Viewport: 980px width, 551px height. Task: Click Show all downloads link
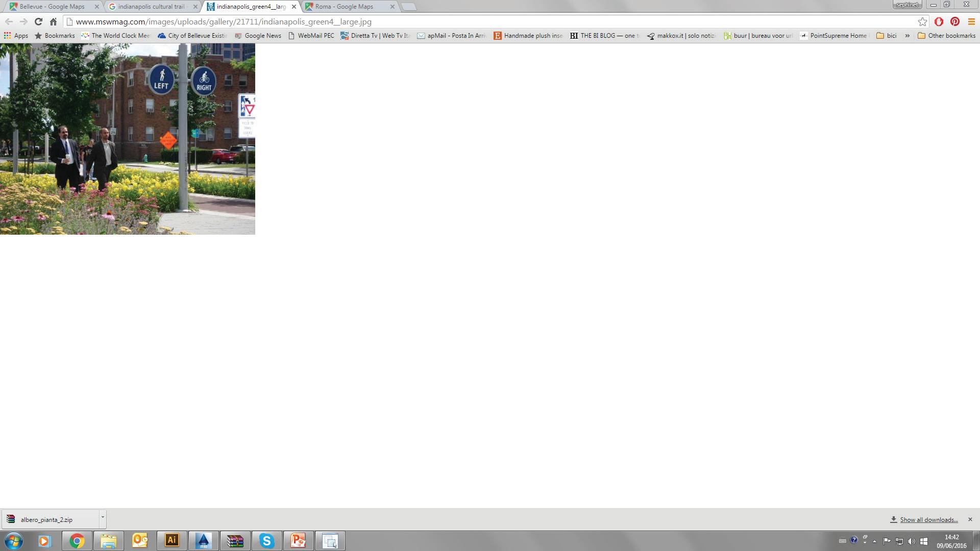pyautogui.click(x=928, y=519)
